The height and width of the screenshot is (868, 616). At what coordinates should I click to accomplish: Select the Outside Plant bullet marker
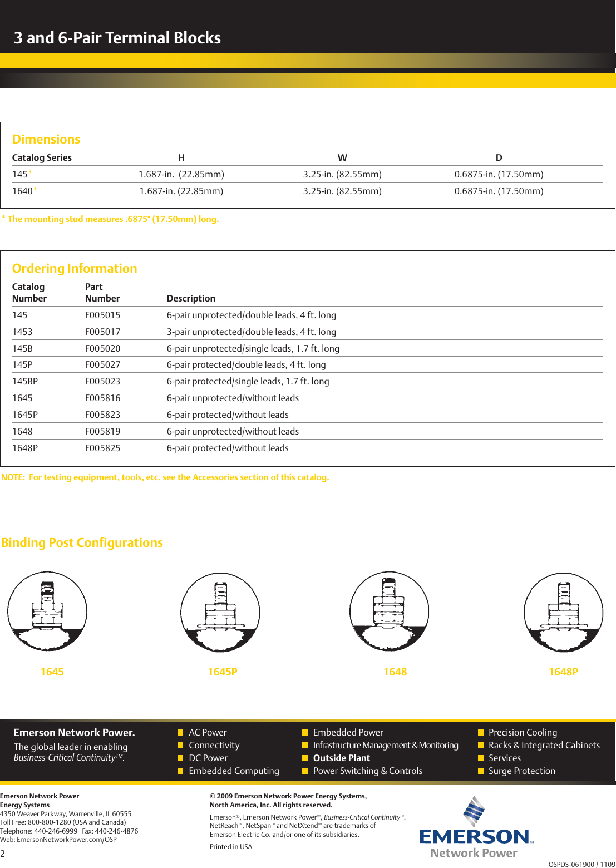[x=305, y=758]
